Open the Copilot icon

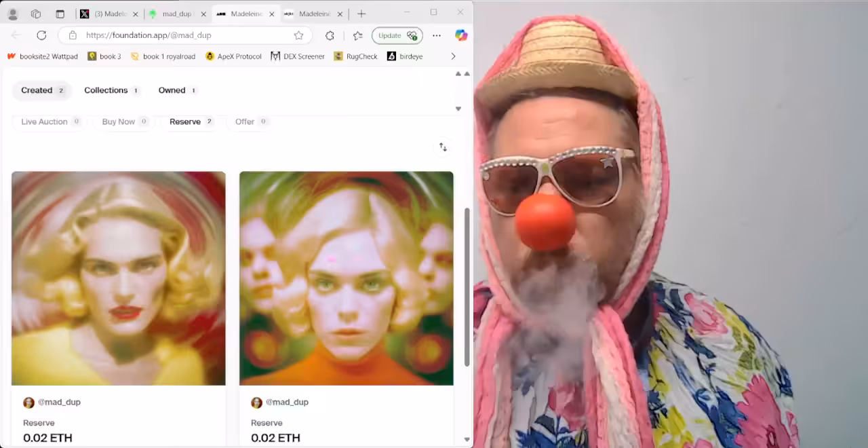coord(461,35)
